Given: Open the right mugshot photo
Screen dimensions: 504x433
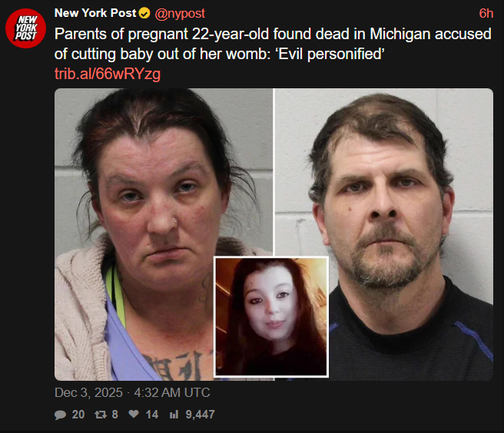Looking at the screenshot, I should tap(384, 234).
